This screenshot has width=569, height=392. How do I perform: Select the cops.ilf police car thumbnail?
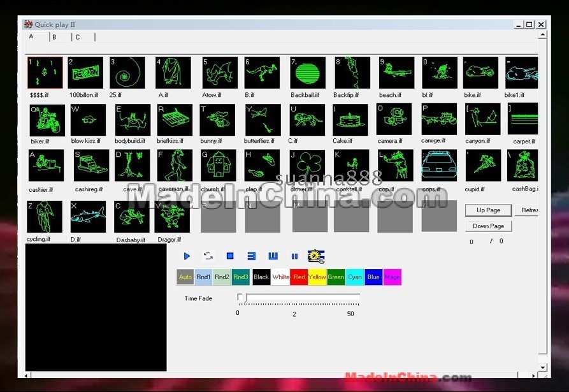(x=439, y=166)
